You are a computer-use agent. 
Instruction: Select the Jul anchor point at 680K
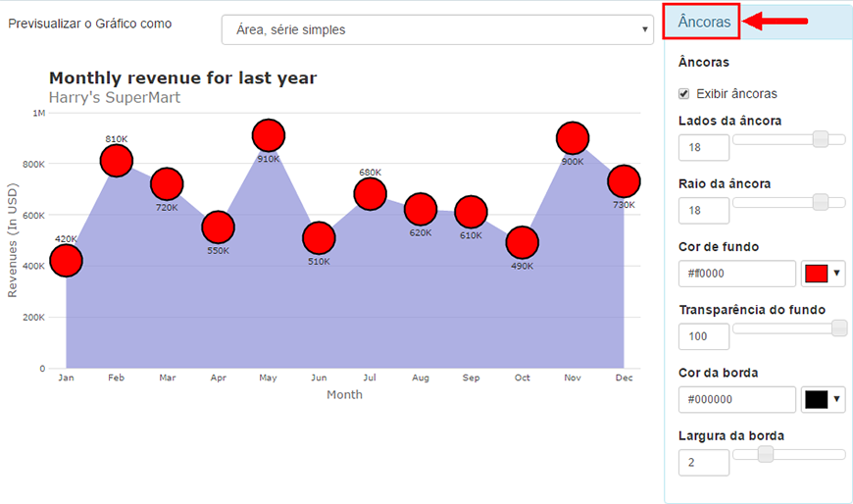[370, 194]
